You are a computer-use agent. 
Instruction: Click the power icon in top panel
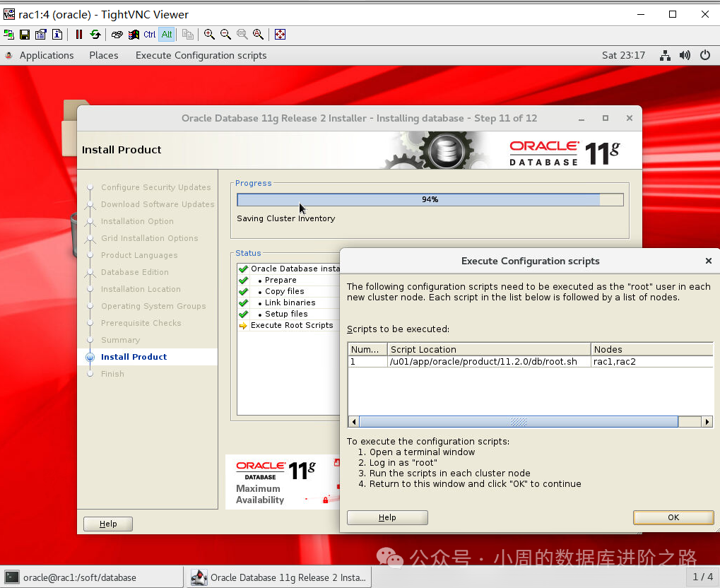tap(705, 56)
